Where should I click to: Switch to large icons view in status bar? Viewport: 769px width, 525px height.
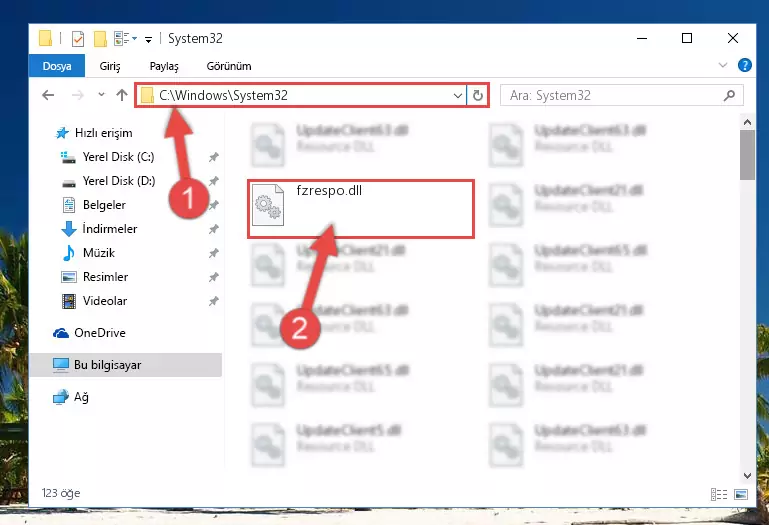coord(741,494)
